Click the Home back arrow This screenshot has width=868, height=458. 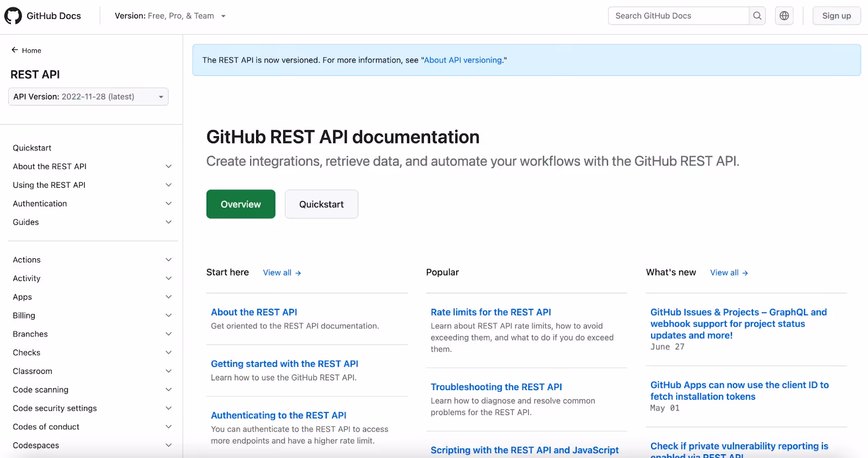15,50
